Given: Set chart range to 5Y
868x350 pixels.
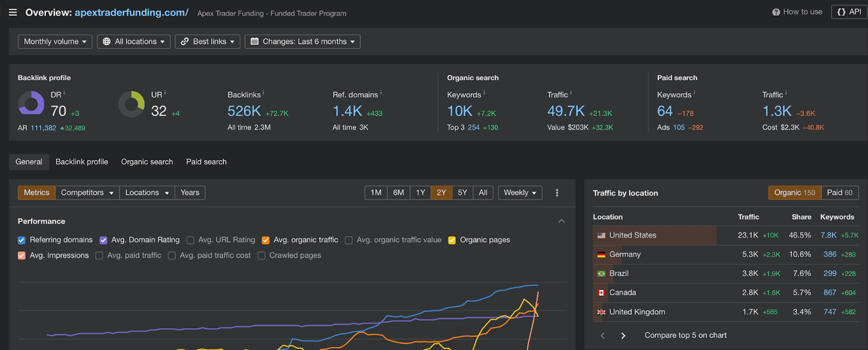Looking at the screenshot, I should point(462,193).
